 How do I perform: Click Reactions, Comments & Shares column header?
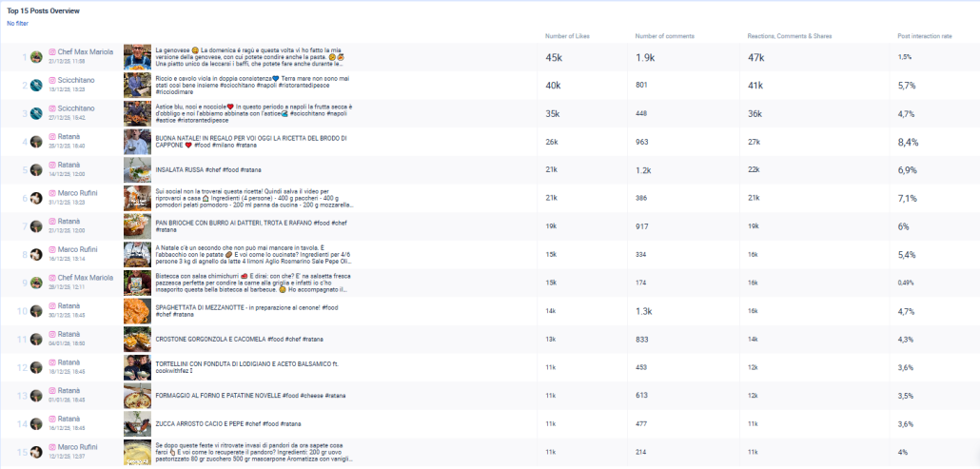(x=790, y=36)
